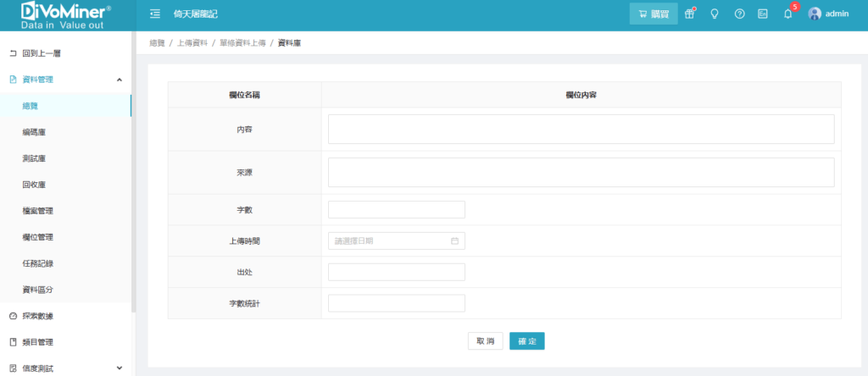Select 編碼庫 in the sidebar
Screen dimensions: 868x376
point(34,132)
